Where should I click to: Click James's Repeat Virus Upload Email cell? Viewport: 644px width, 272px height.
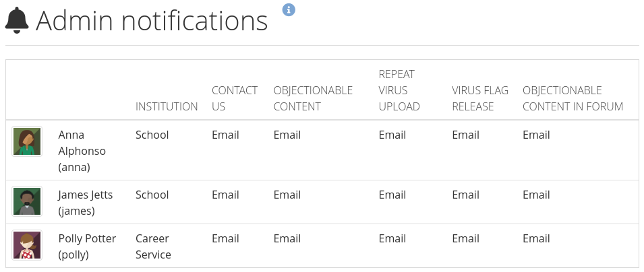coord(392,195)
